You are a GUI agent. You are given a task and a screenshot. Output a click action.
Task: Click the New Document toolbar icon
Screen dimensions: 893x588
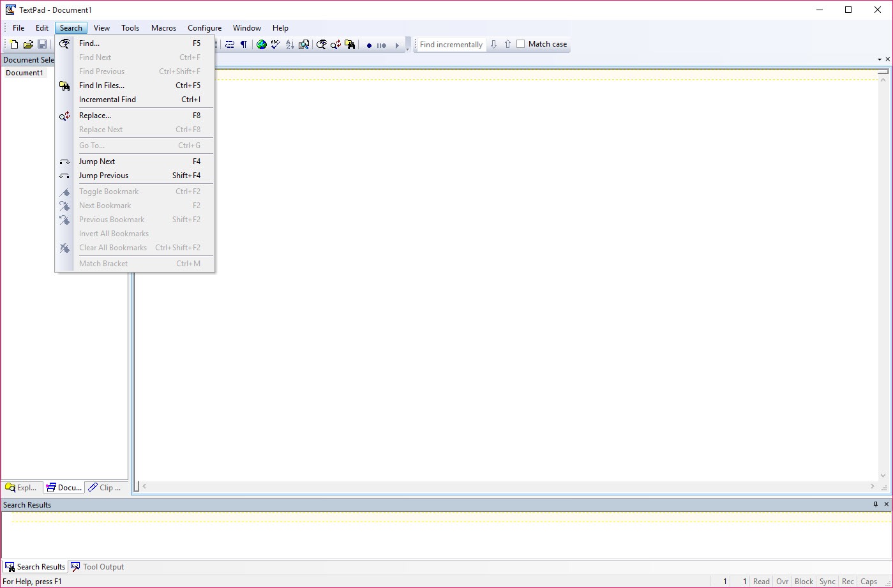pyautogui.click(x=14, y=45)
